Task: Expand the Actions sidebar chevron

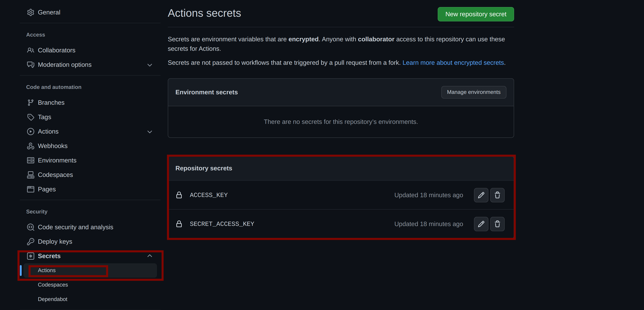Action: click(x=149, y=131)
